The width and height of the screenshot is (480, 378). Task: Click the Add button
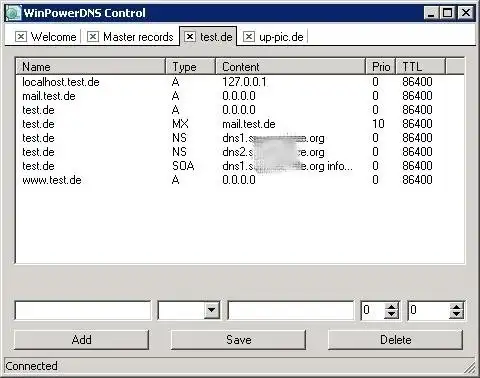[81, 340]
